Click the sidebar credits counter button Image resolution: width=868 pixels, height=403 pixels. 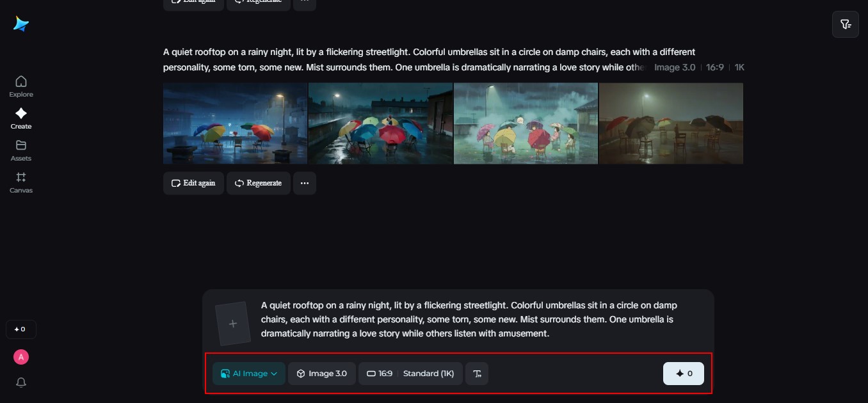point(21,329)
